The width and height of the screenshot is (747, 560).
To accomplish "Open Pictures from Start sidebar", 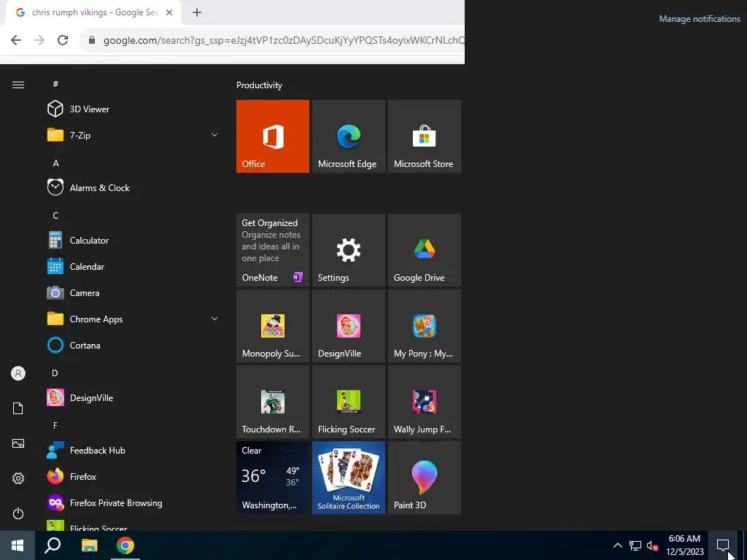I will (18, 443).
